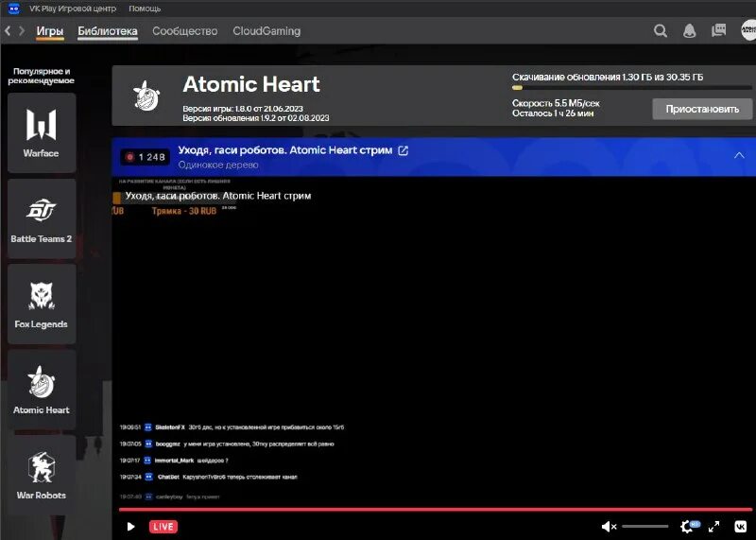Open the CloudGaming tab

pos(266,31)
